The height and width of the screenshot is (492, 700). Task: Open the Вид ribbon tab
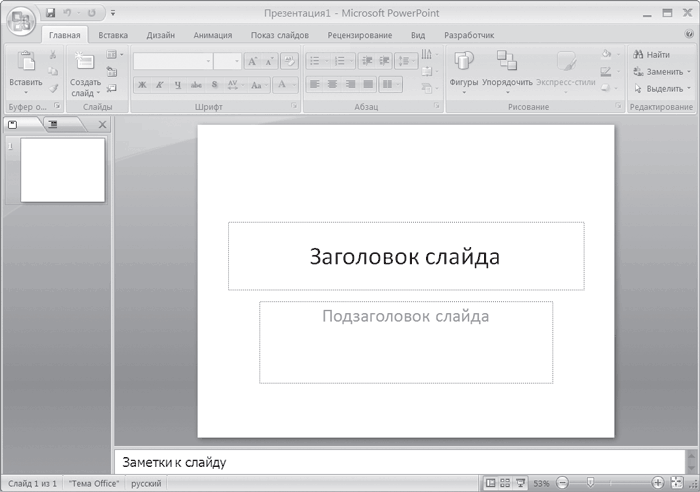pyautogui.click(x=418, y=35)
